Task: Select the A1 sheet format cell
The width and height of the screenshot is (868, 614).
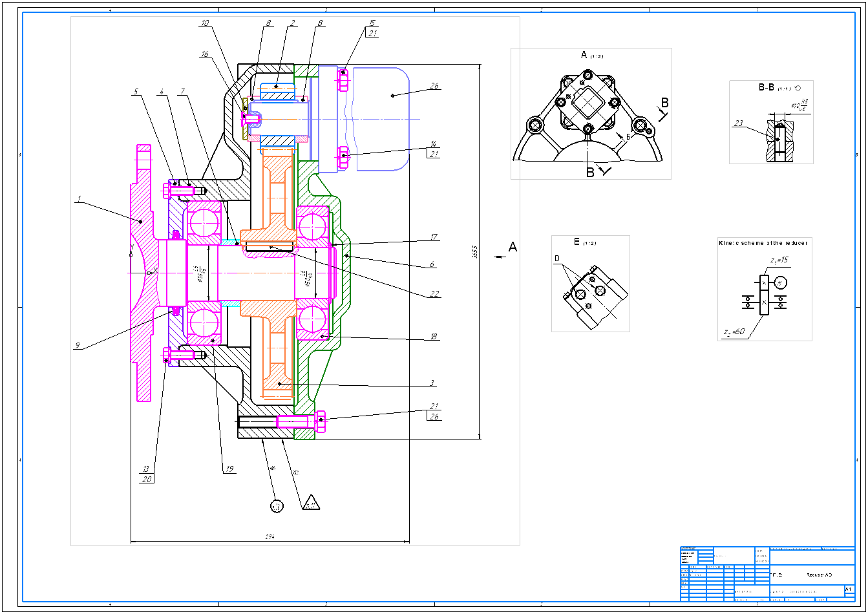Action: click(848, 589)
